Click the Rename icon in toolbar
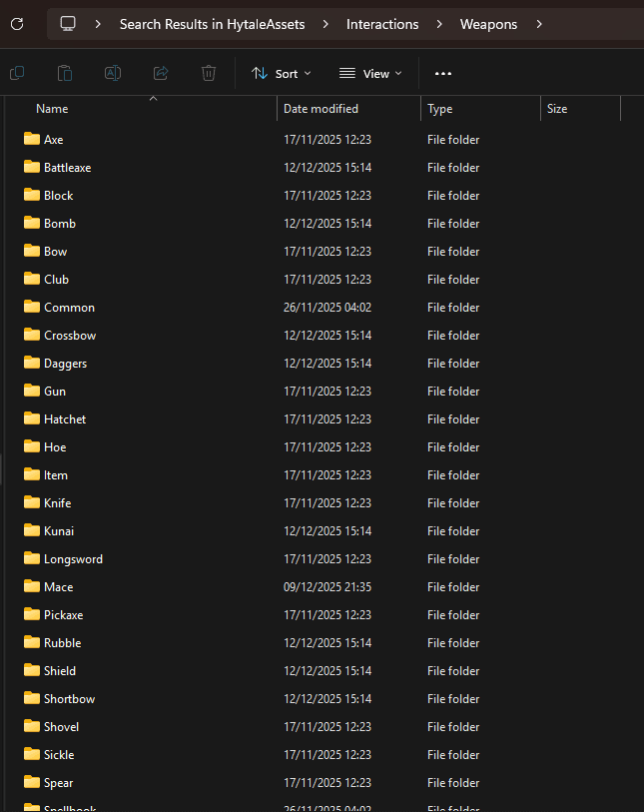644x812 pixels. (x=113, y=73)
